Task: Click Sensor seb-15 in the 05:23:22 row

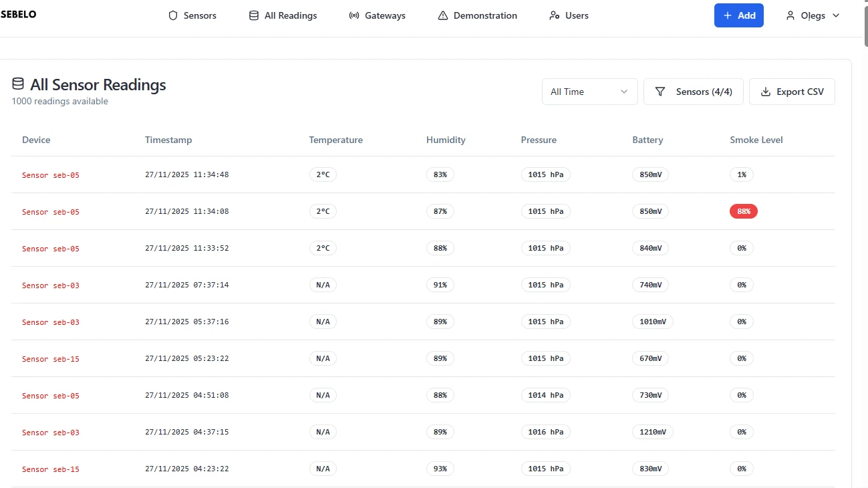Action: click(x=51, y=359)
